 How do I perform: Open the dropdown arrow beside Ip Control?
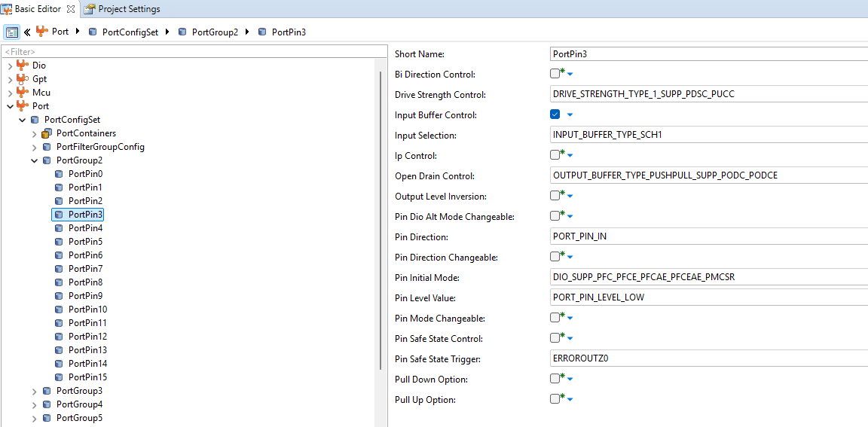(x=570, y=156)
